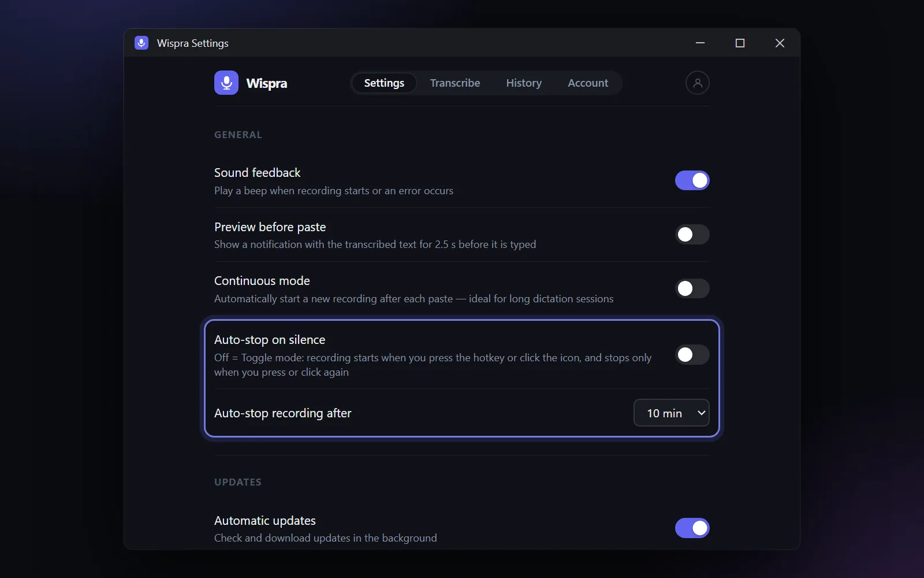
Task: Open the History tab
Action: [524, 83]
